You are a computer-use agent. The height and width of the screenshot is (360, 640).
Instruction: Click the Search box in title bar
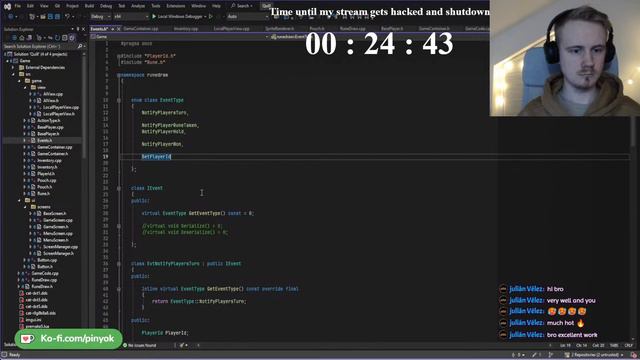point(242,6)
